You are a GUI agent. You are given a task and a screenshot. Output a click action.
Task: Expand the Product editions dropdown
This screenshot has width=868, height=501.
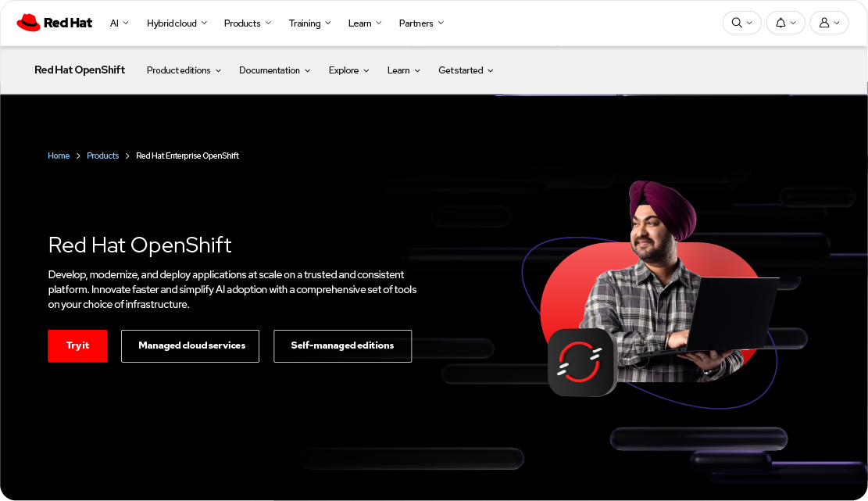click(x=183, y=70)
